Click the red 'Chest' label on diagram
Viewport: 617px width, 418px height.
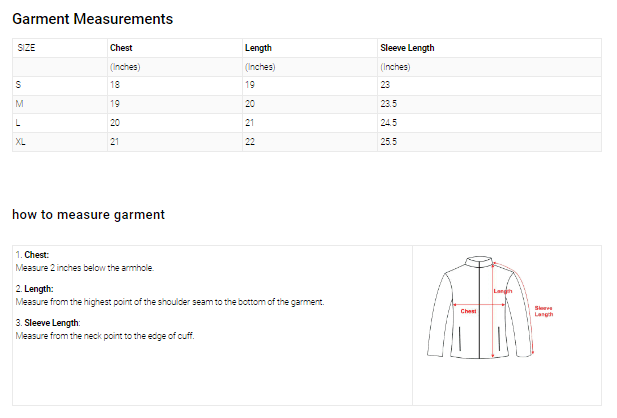pyautogui.click(x=468, y=311)
